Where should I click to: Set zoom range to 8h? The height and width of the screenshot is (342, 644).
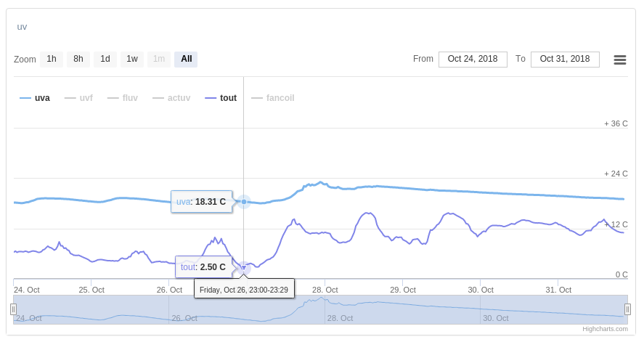78,59
